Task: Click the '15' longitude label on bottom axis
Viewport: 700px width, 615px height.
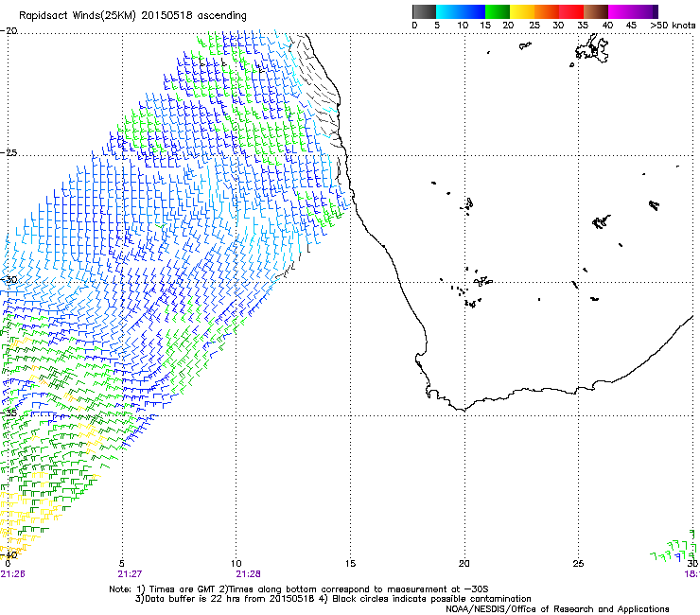Action: click(350, 564)
